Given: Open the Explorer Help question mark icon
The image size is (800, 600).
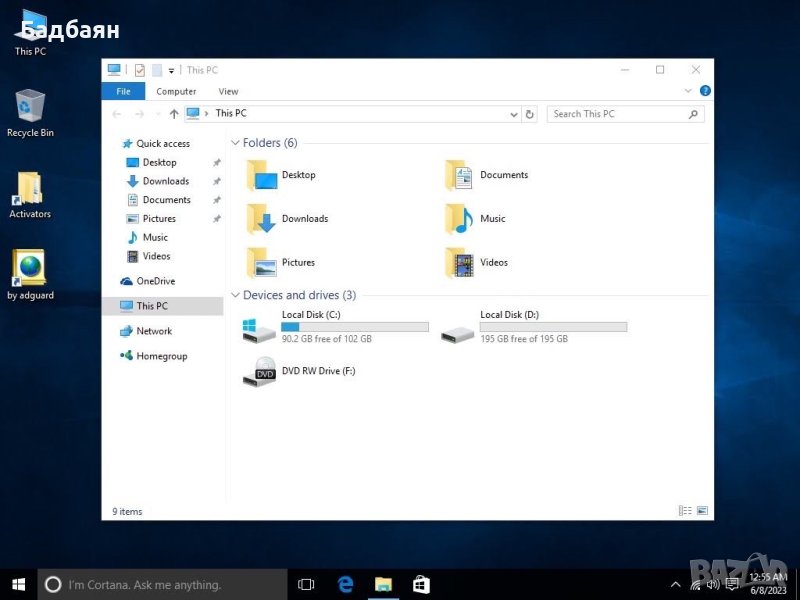Looking at the screenshot, I should 705,91.
